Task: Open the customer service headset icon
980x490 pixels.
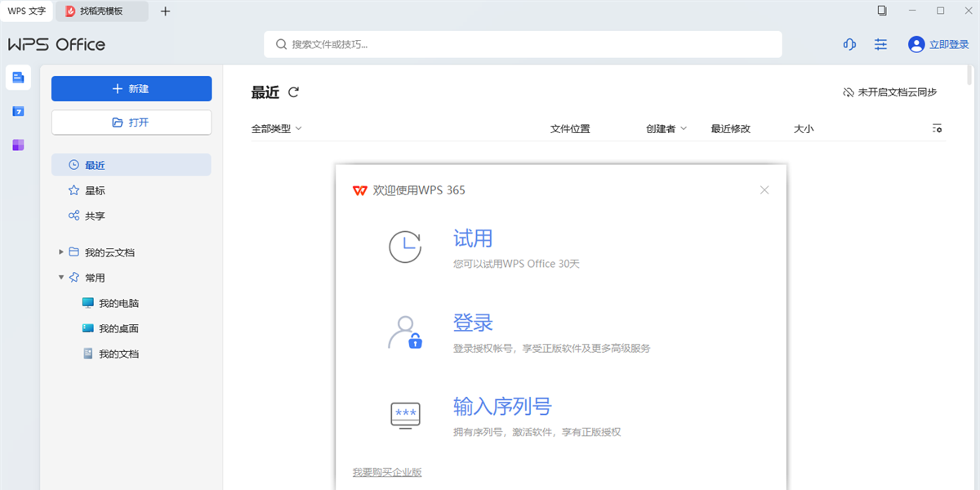Action: pyautogui.click(x=849, y=45)
